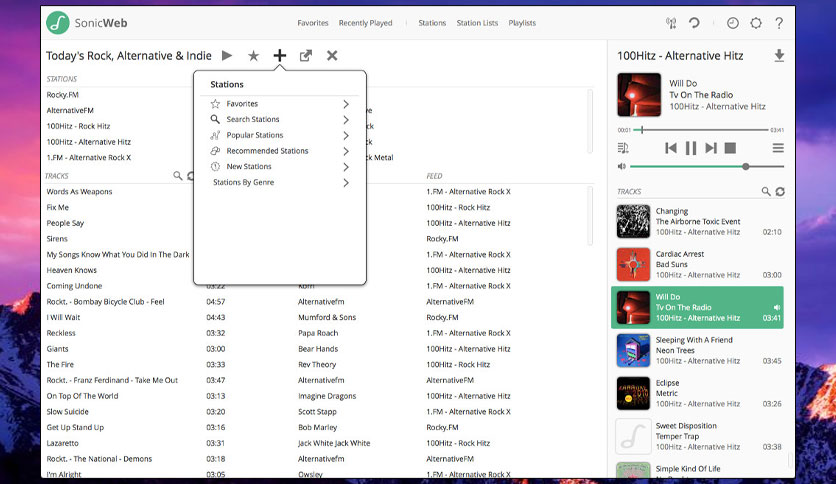The image size is (836, 484).
Task: Open station list in external window icon
Action: click(x=306, y=55)
